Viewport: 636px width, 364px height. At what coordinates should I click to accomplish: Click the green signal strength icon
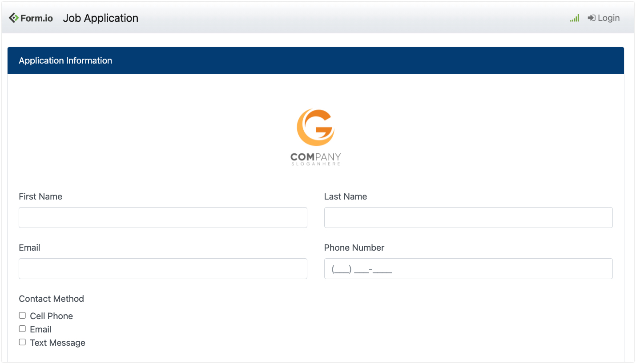click(575, 18)
